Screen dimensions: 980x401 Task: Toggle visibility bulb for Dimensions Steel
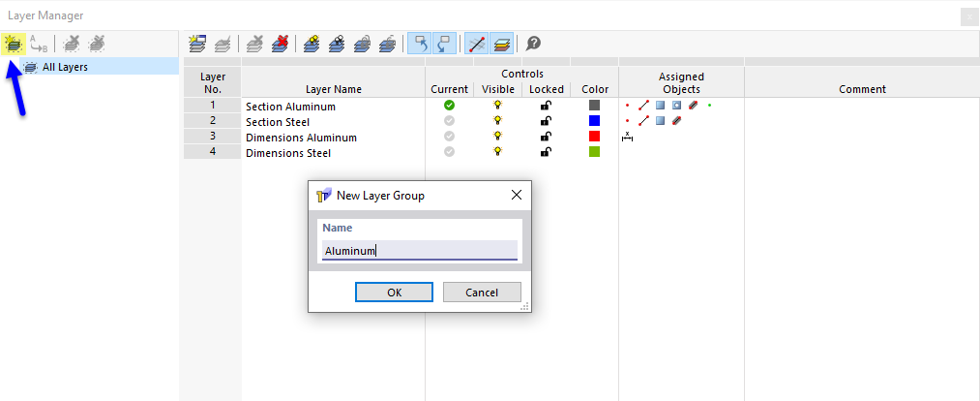click(x=497, y=151)
